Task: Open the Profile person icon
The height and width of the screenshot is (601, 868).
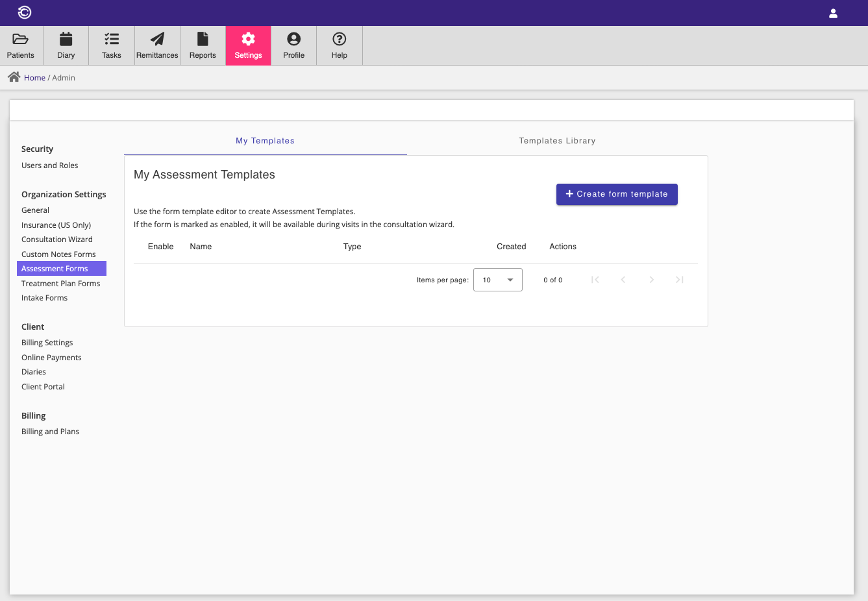Action: coord(293,40)
